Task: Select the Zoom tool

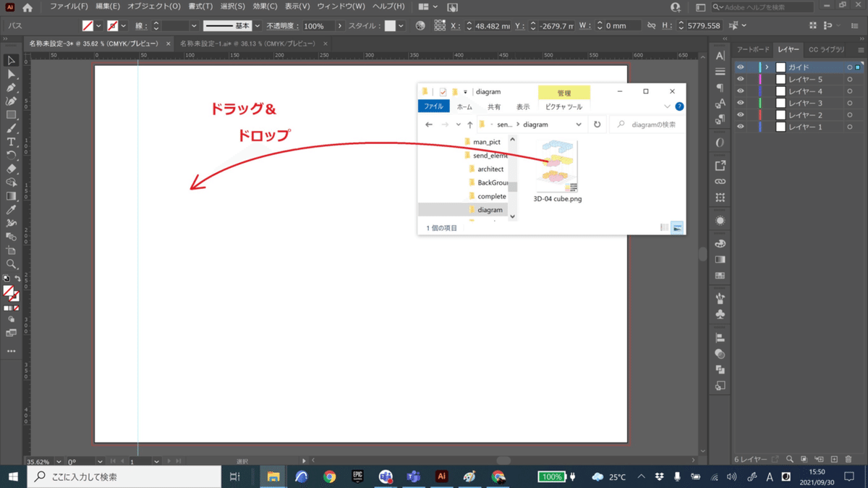Action: (11, 264)
